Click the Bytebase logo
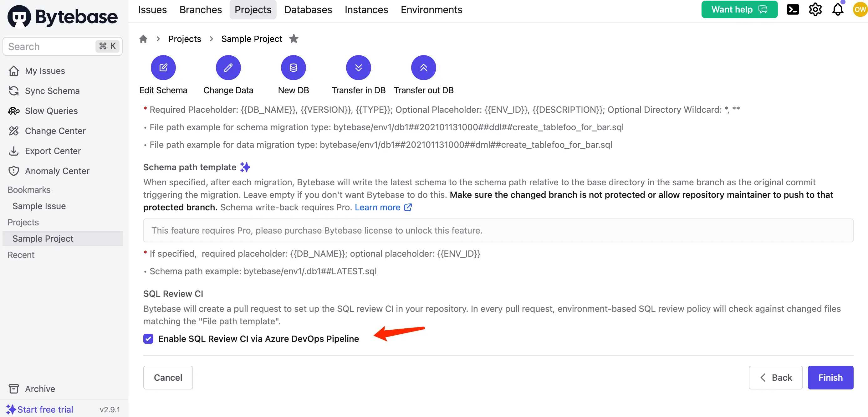This screenshot has width=868, height=417. coord(63,17)
